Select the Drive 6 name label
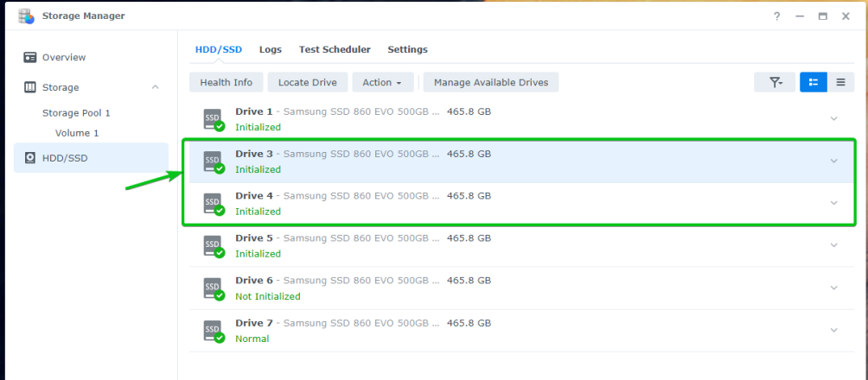This screenshot has height=380, width=868. pos(254,281)
